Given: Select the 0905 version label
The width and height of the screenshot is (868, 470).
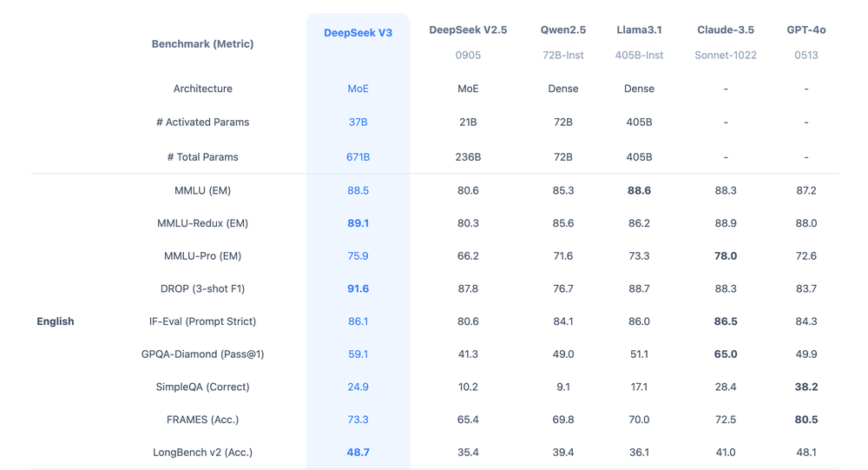Looking at the screenshot, I should (x=468, y=55).
